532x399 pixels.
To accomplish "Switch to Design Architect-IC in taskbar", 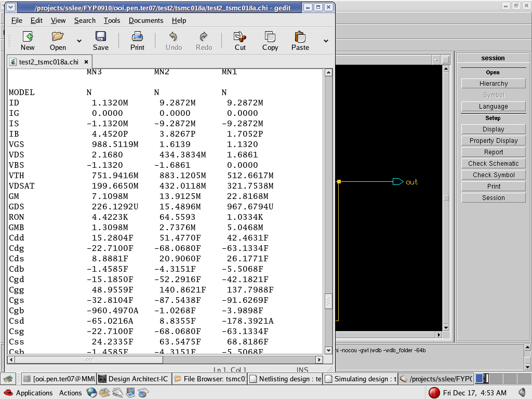I will 133,379.
